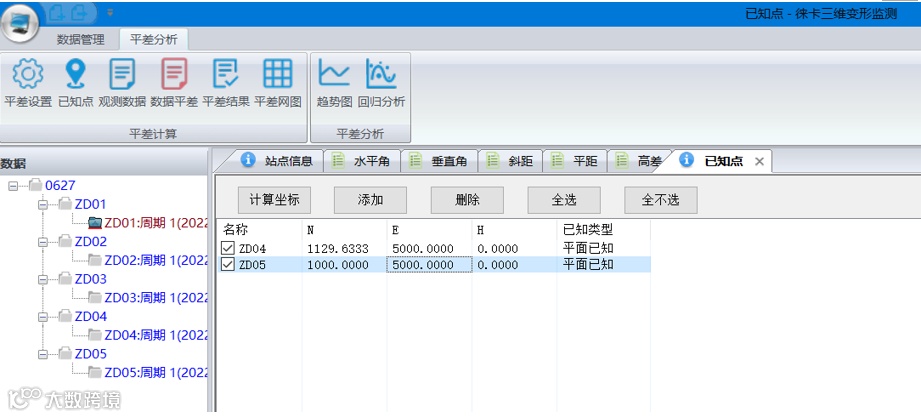Click 名称 column header
This screenshot has height=417, width=921.
click(259, 230)
